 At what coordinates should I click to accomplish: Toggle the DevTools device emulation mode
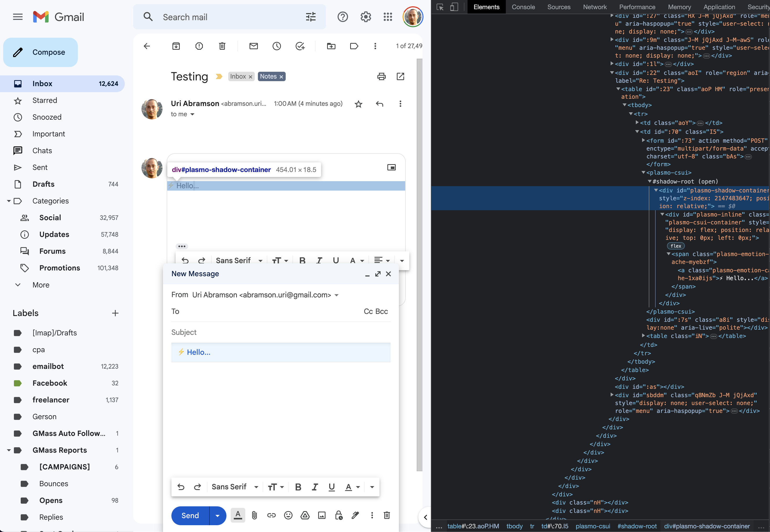click(x=454, y=7)
